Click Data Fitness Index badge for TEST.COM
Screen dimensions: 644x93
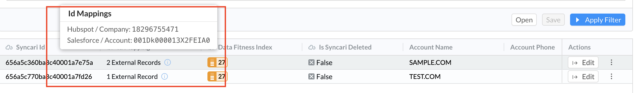[217, 76]
